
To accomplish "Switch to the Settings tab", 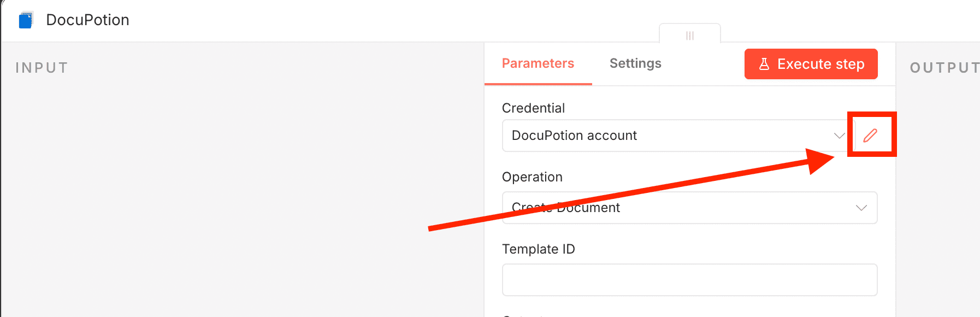I will pyautogui.click(x=635, y=63).
